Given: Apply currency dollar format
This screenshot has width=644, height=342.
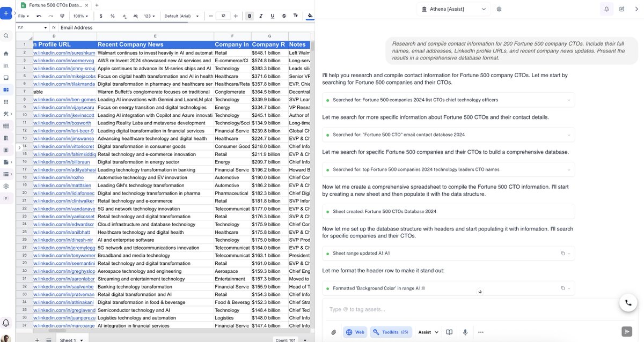Looking at the screenshot, I should pos(101,16).
